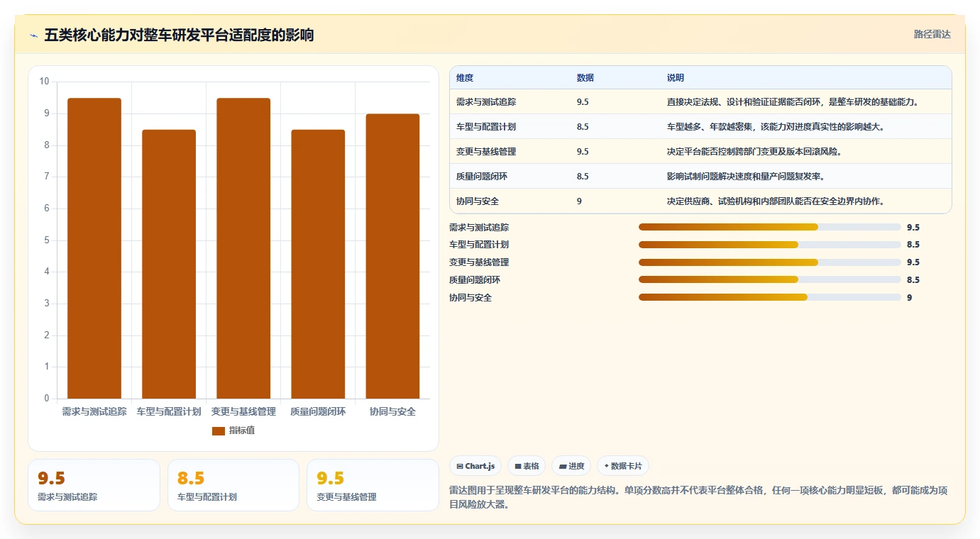Click the 协同与安全 progress bar
The width and height of the screenshot is (980, 539).
(x=770, y=297)
